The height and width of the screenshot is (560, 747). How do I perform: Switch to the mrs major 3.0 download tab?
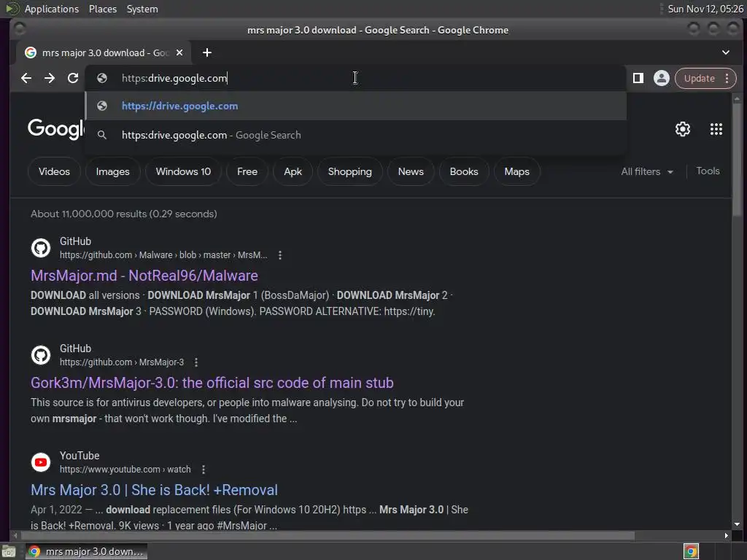[x=104, y=52]
